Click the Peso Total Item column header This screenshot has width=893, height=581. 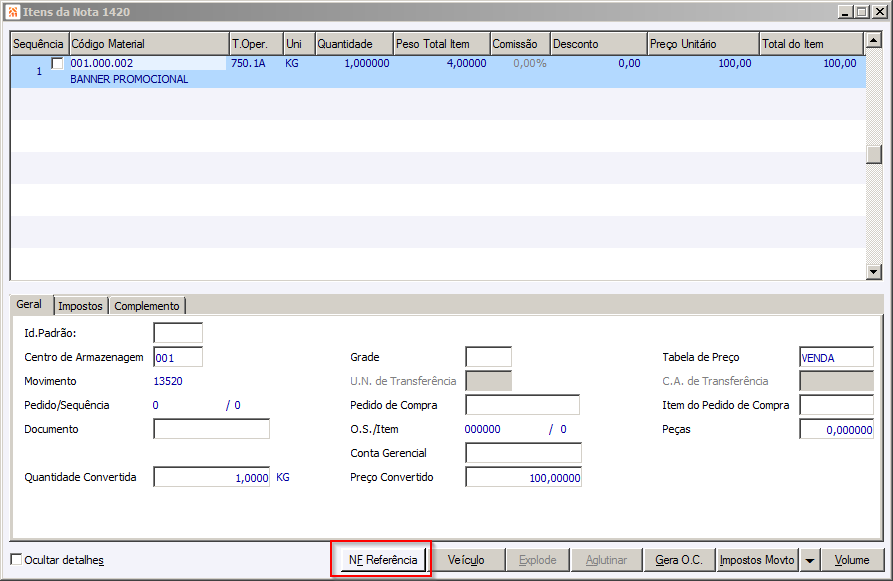click(442, 44)
